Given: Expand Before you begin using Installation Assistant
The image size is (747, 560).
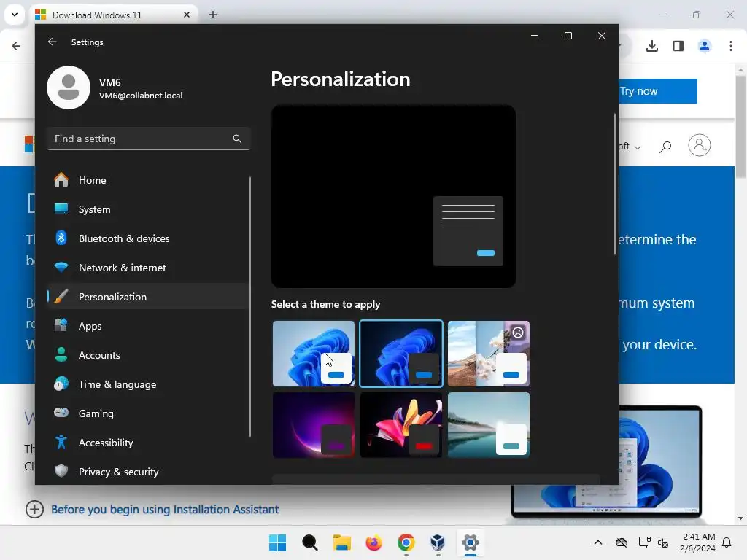Looking at the screenshot, I should [34, 509].
